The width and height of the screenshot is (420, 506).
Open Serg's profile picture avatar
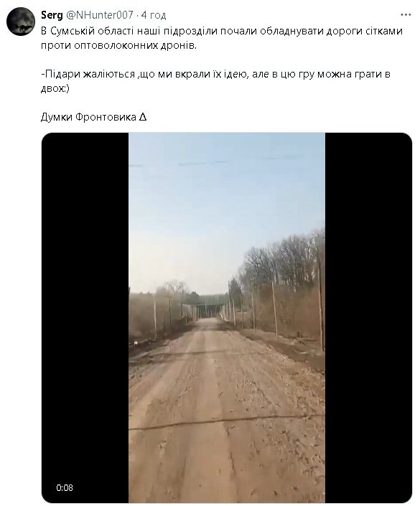[x=20, y=22]
